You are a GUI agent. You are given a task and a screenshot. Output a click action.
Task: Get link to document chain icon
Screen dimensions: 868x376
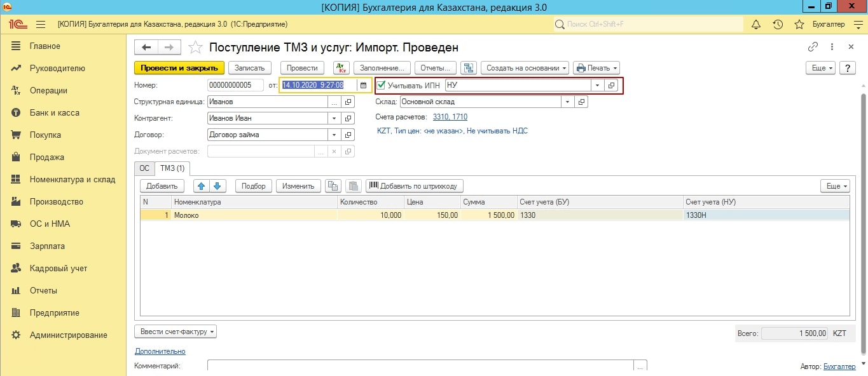(x=813, y=47)
